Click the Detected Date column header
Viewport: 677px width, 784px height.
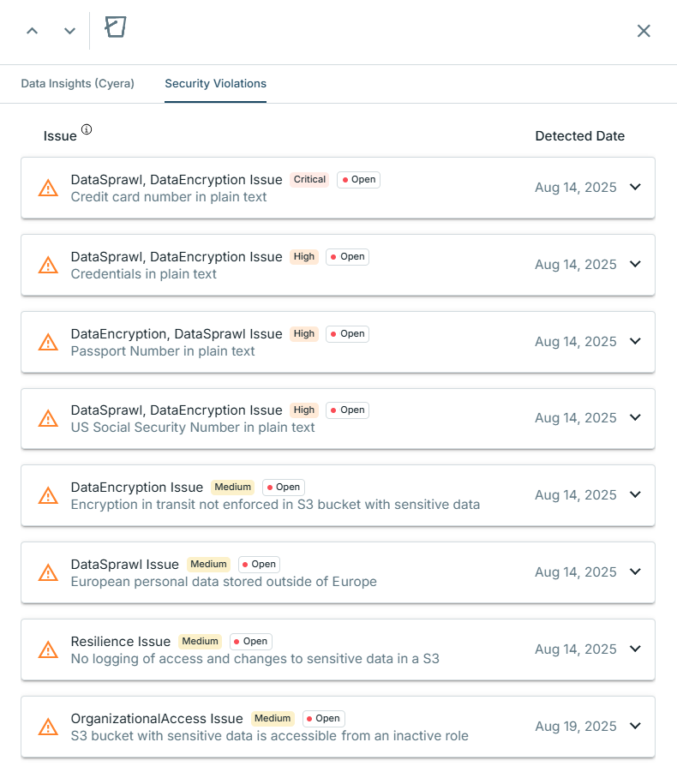click(x=579, y=136)
